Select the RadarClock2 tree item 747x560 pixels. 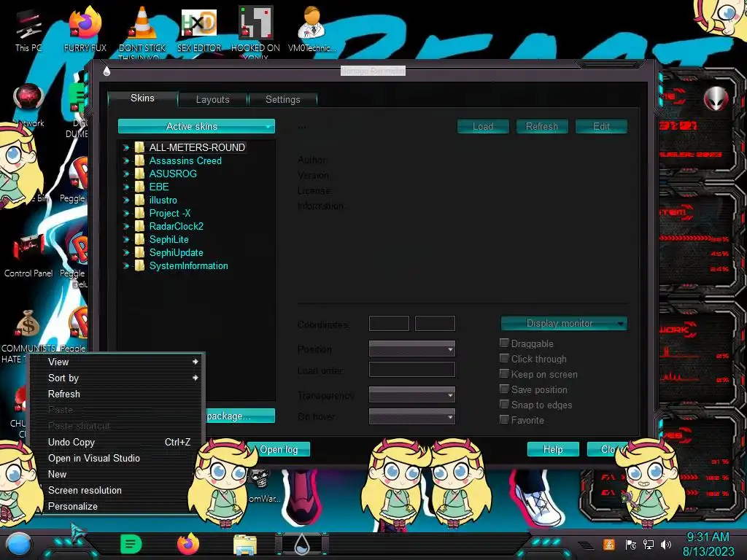[177, 227]
